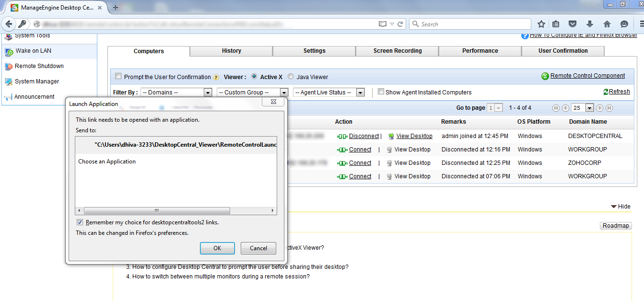The height and width of the screenshot is (301, 644).
Task: Open a new browser tab
Action: pos(116,7)
